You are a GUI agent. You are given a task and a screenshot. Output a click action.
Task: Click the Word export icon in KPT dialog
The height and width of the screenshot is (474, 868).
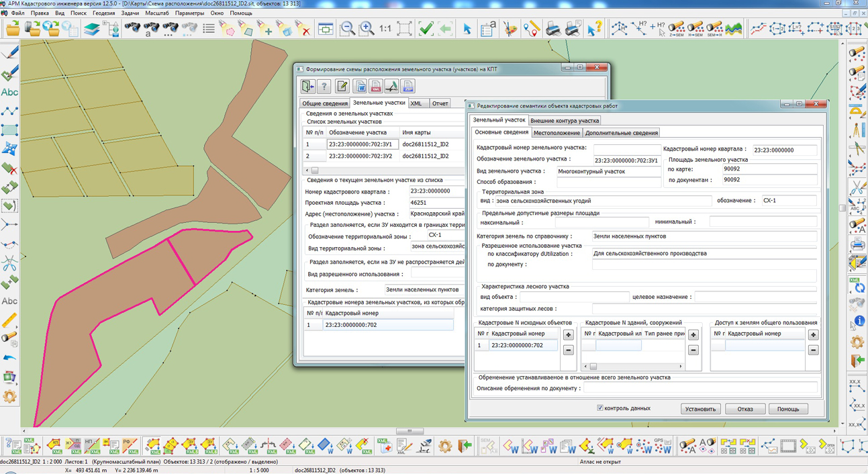(x=360, y=87)
